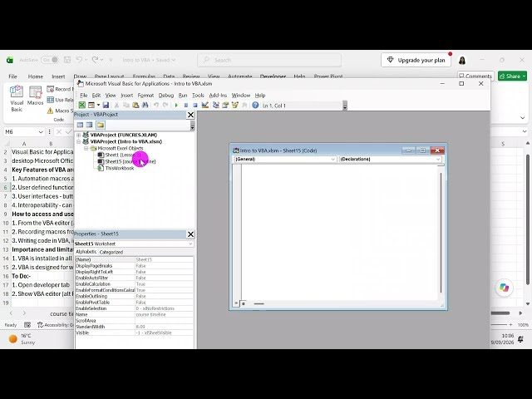Click the Macros button in Excel ribbon
This screenshot has height=399, width=532.
click(35, 96)
